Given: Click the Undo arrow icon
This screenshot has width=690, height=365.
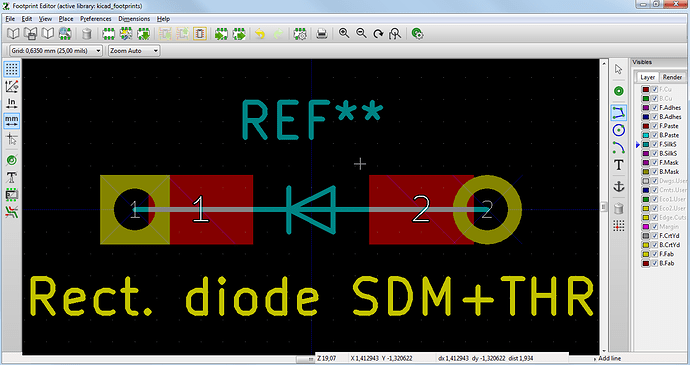Looking at the screenshot, I should click(x=260, y=34).
